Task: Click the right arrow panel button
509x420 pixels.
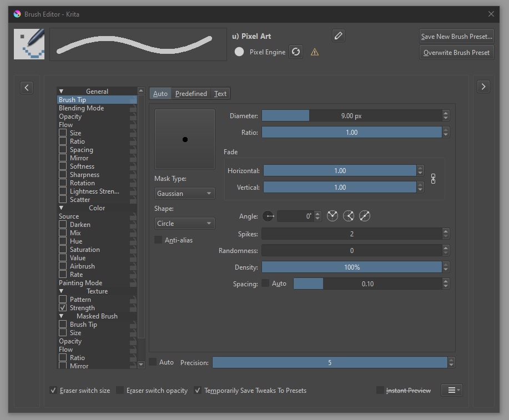Action: click(483, 87)
